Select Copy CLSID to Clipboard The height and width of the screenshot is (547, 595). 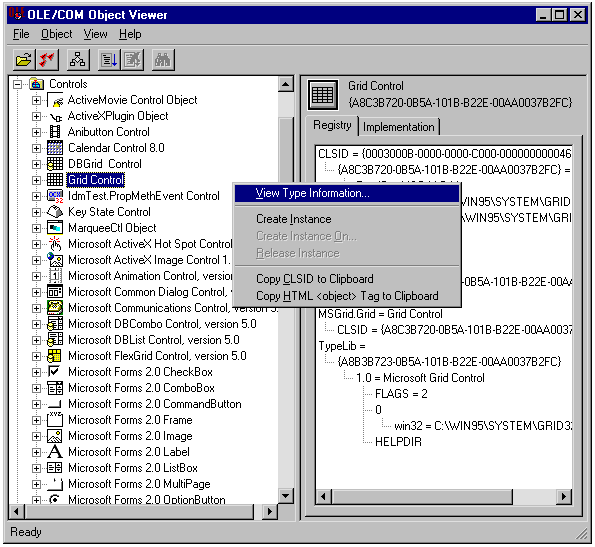[x=347, y=279]
